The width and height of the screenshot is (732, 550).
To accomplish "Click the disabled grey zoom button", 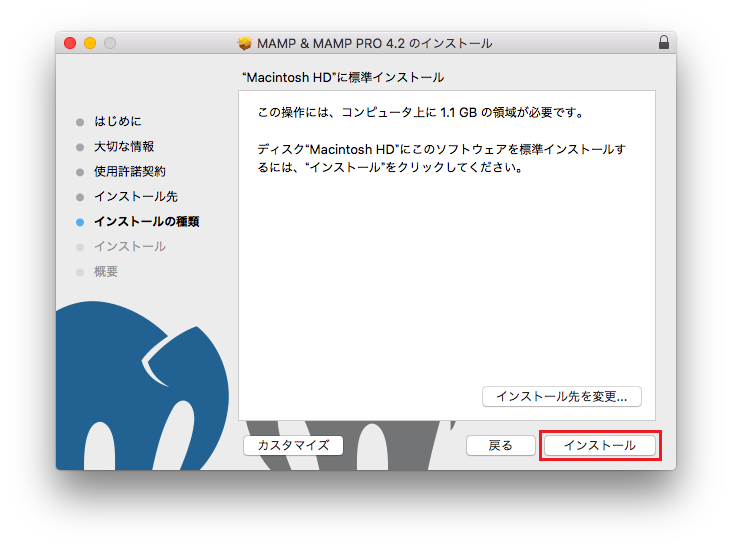I will coord(110,43).
